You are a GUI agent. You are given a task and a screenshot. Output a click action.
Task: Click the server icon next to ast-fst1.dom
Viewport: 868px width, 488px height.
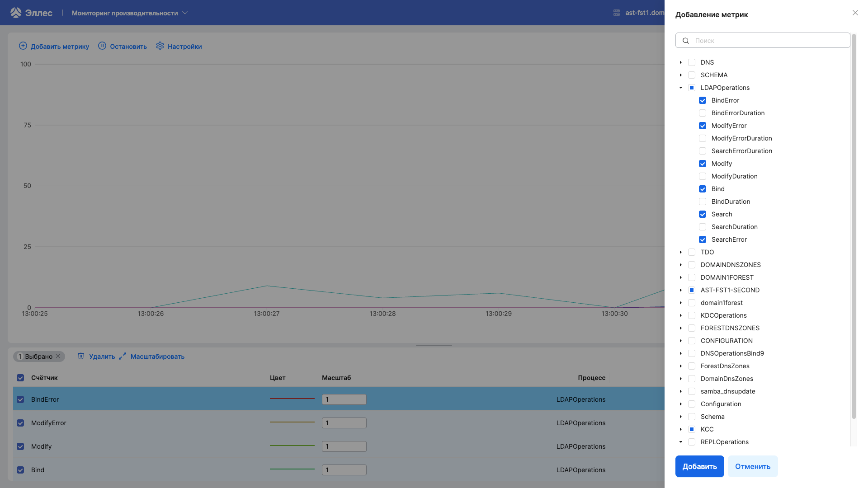(616, 13)
